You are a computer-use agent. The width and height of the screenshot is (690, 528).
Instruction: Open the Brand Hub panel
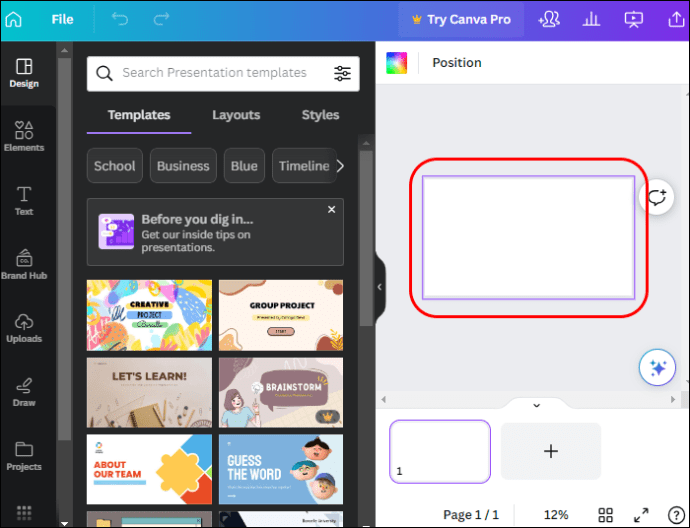click(24, 264)
